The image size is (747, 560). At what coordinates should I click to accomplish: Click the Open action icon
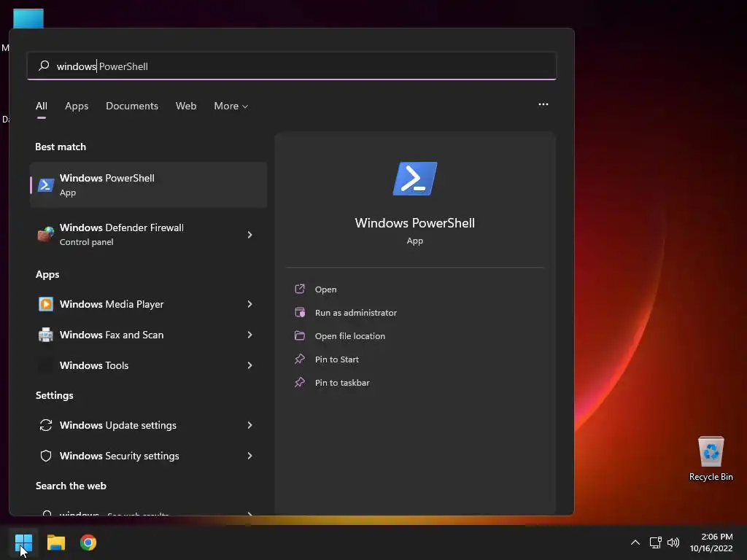(300, 289)
